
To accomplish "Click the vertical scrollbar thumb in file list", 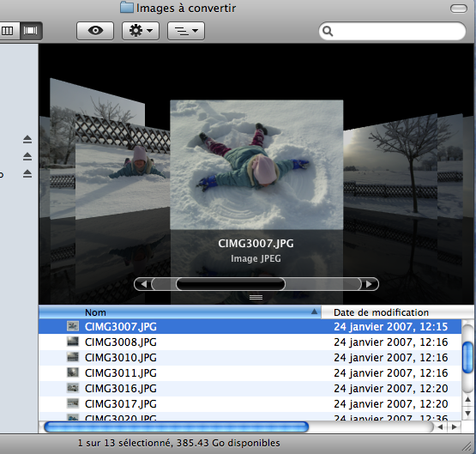I will click(467, 357).
